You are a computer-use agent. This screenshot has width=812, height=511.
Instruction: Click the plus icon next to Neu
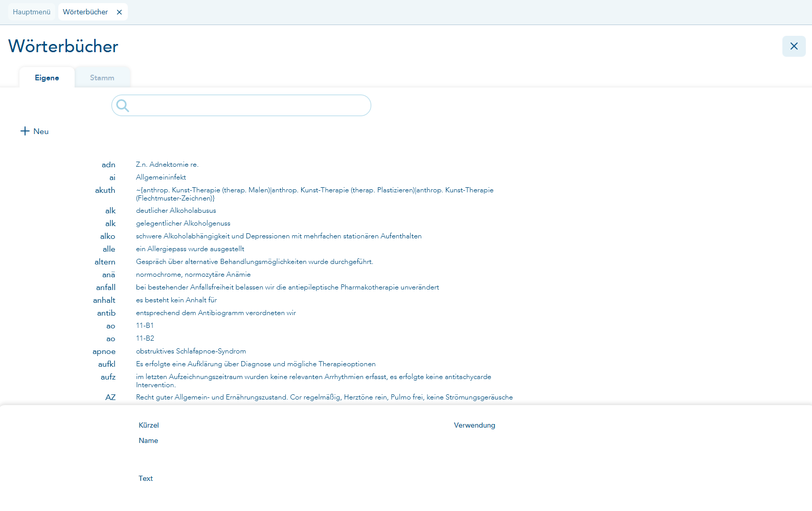[x=25, y=131]
